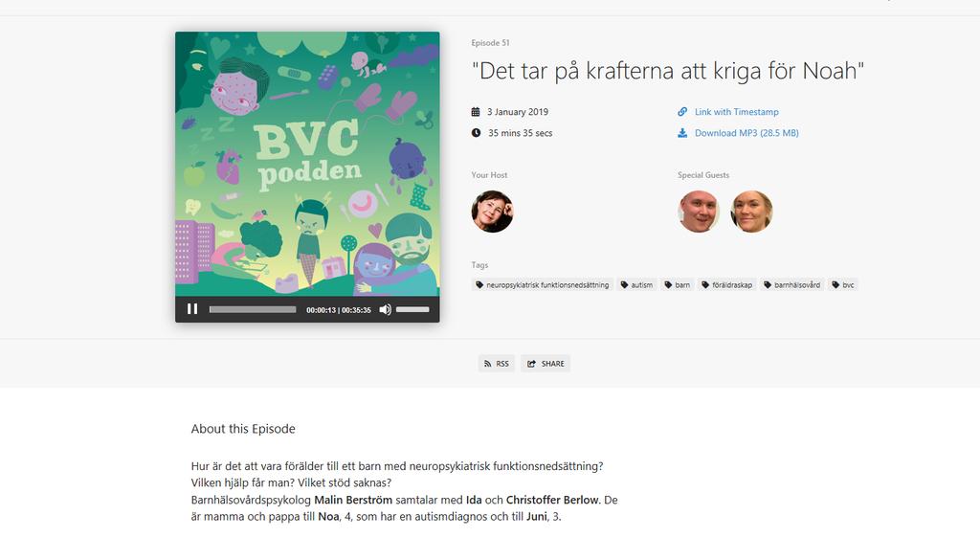
Task: Adjust the player volume slider
Action: (412, 309)
